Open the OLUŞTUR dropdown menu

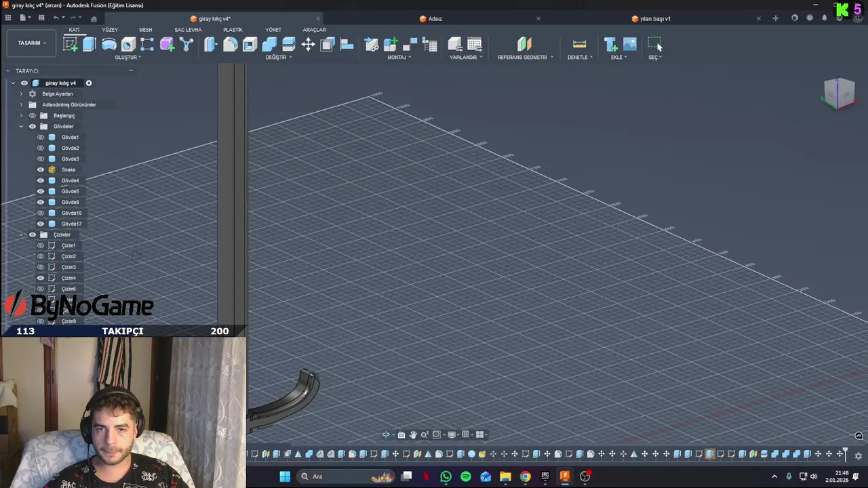click(x=127, y=58)
